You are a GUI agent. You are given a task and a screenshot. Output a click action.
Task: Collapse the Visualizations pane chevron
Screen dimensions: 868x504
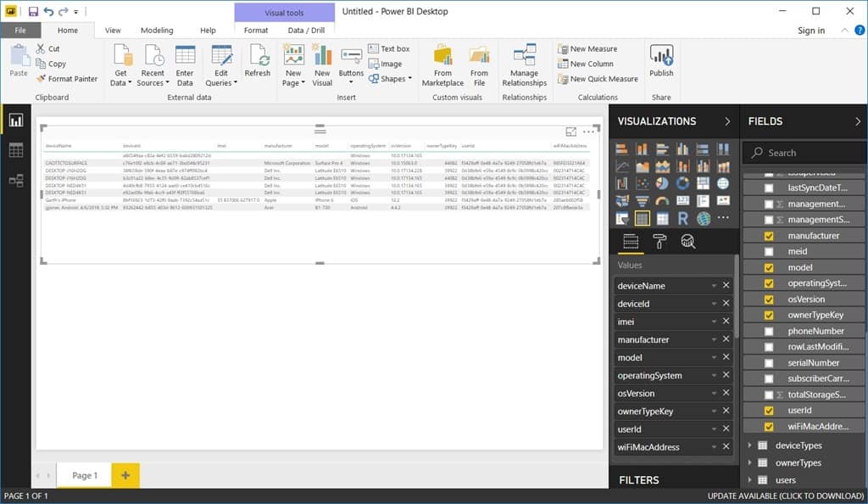pos(727,121)
